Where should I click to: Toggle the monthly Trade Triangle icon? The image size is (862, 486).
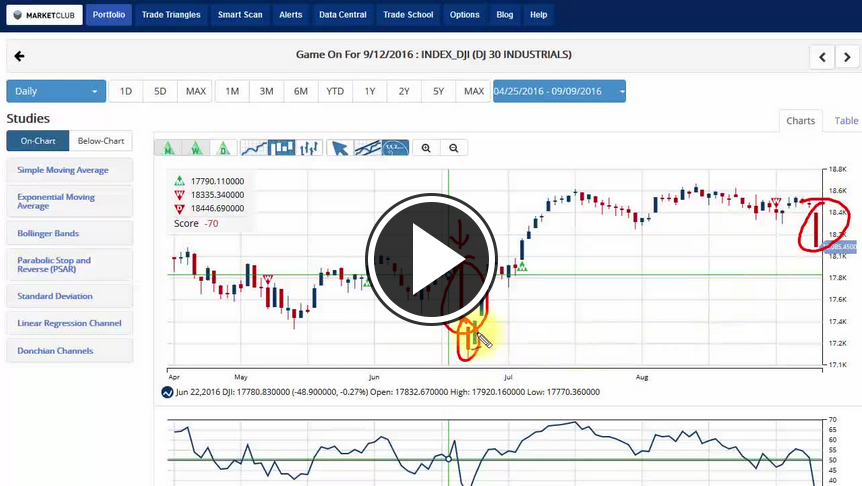[169, 148]
